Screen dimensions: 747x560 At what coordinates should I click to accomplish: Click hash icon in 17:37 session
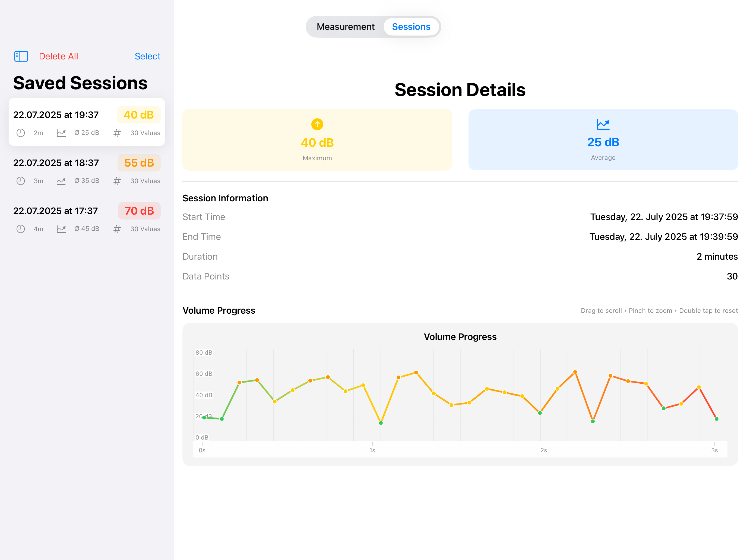pyautogui.click(x=117, y=229)
